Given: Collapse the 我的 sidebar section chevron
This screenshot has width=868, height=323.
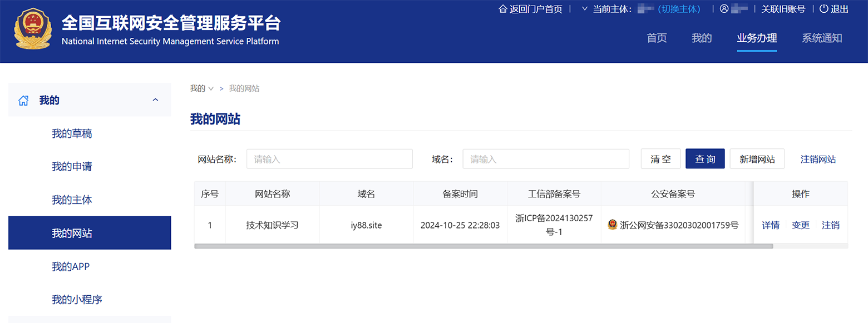Looking at the screenshot, I should click(155, 100).
